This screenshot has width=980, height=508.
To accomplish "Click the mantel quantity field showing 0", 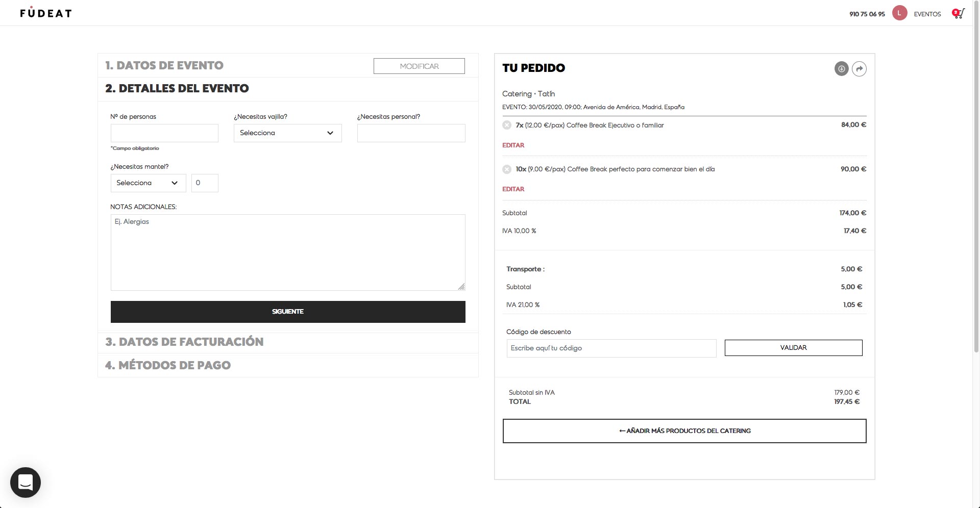I will coord(205,183).
